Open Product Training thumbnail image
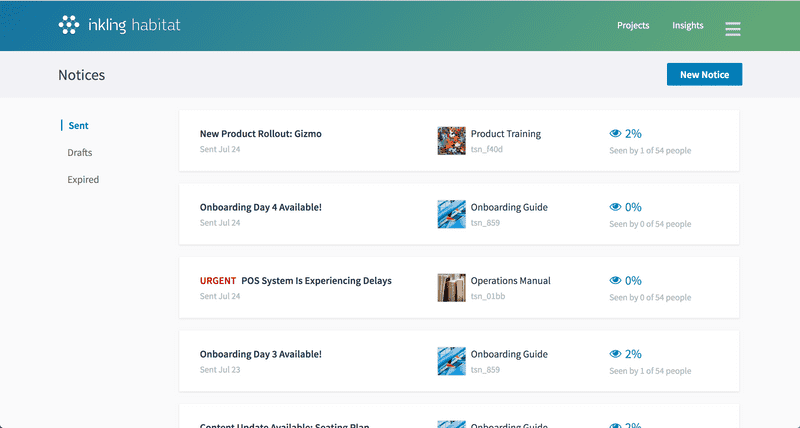 coord(452,141)
